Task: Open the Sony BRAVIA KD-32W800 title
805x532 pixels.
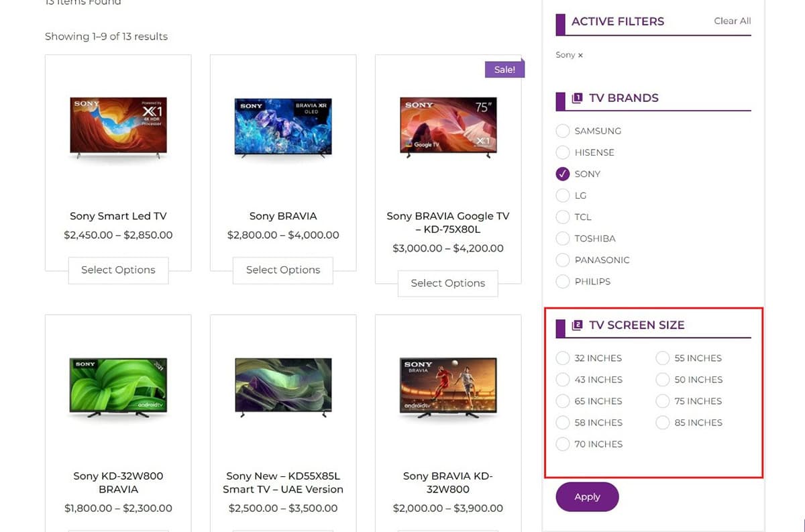Action: click(448, 482)
